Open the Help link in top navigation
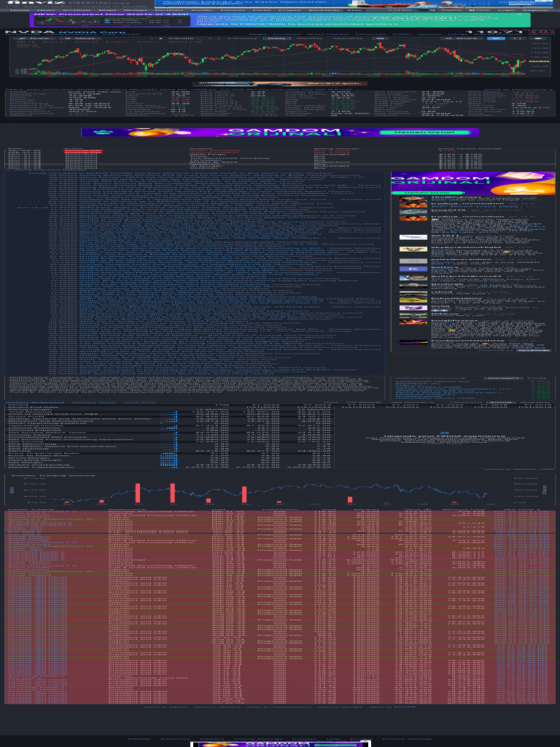 [x=478, y=10]
